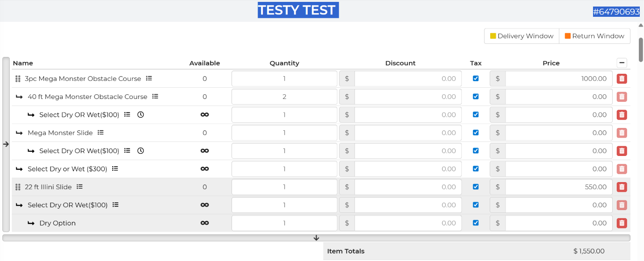Edit Discount field for Mega Monster Slide
The width and height of the screenshot is (644, 261).
pos(408,133)
